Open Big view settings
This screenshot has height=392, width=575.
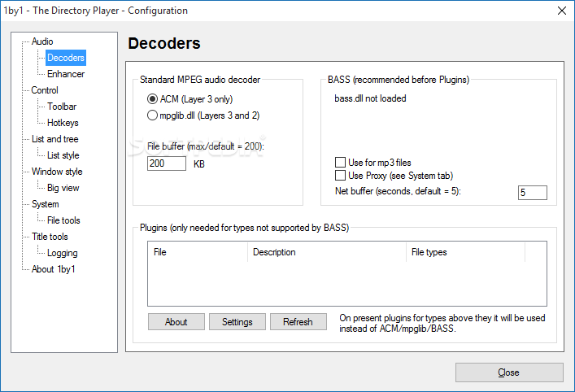coord(63,188)
